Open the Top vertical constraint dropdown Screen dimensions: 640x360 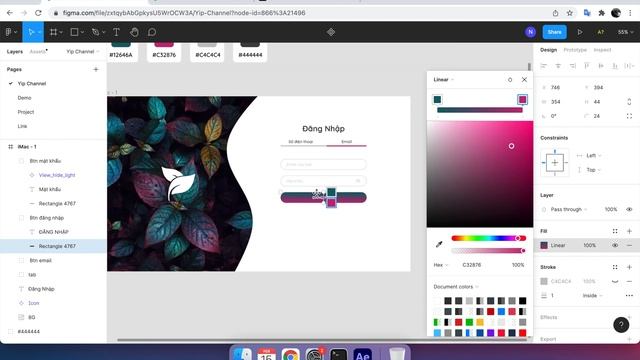coord(593,170)
